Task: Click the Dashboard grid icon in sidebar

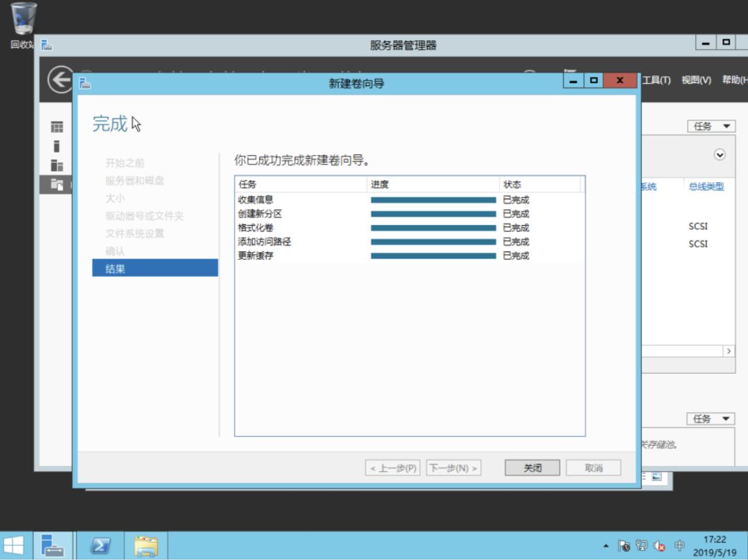Action: (55, 125)
